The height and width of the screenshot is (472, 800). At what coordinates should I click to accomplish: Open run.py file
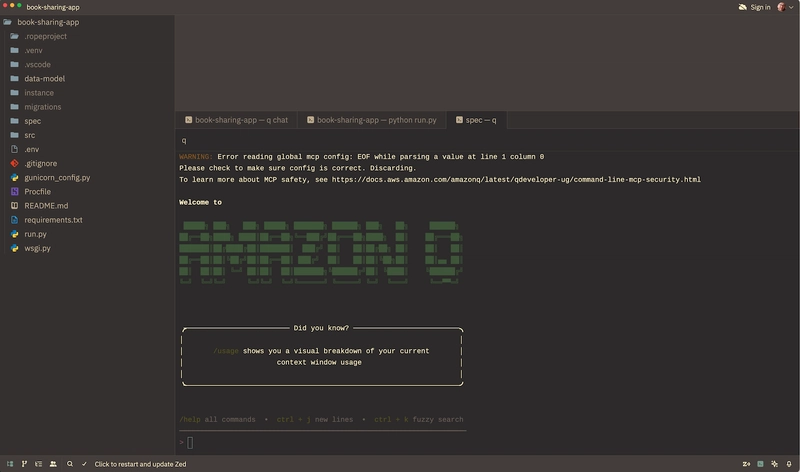[x=35, y=234]
